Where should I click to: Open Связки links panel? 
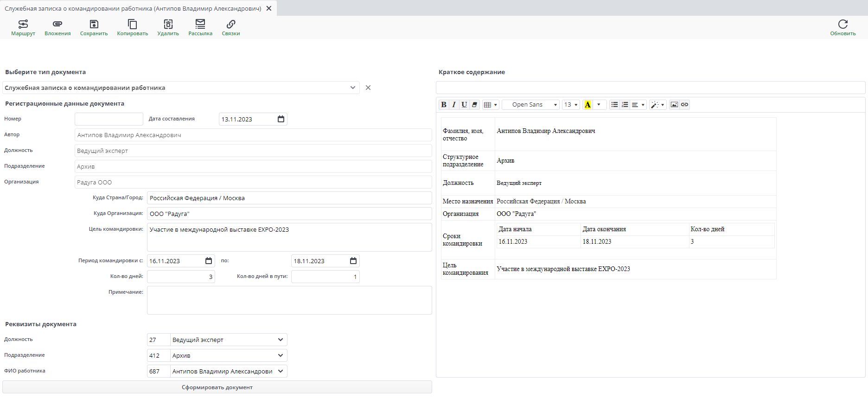[231, 27]
